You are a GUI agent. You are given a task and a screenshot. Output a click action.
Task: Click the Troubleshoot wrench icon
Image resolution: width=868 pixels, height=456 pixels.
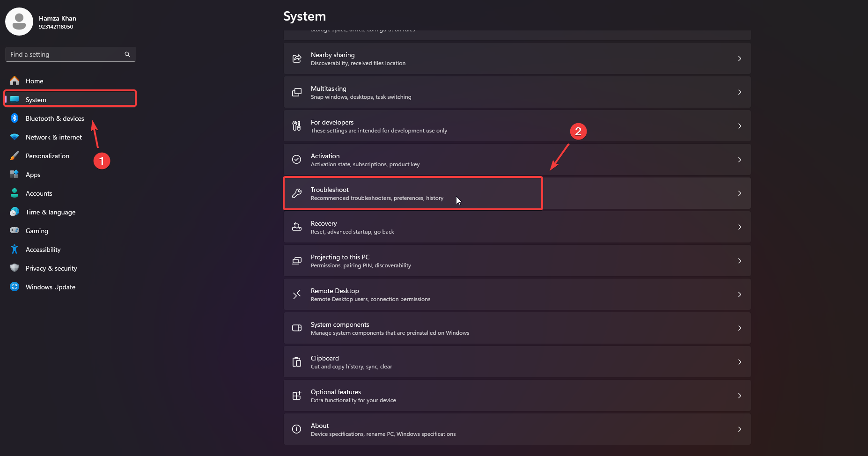point(297,193)
